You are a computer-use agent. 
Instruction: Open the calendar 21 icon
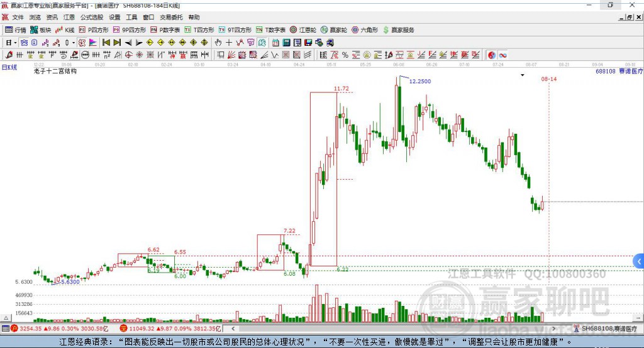coord(275,43)
